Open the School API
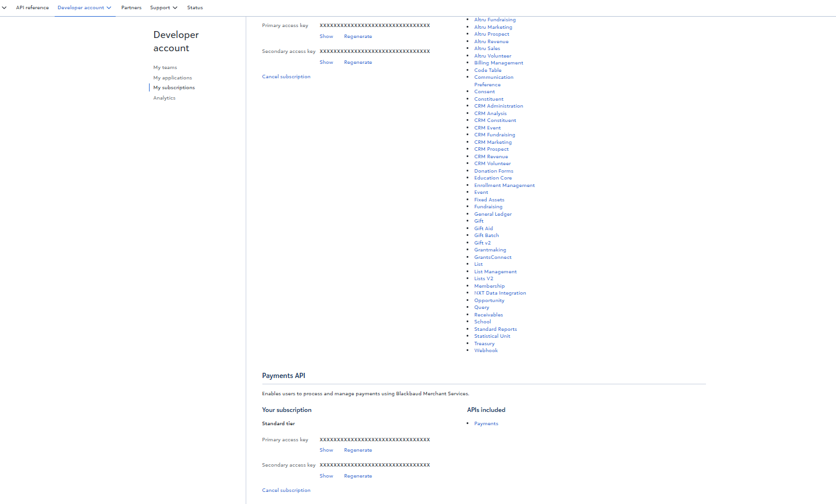836x504 pixels. (x=483, y=322)
